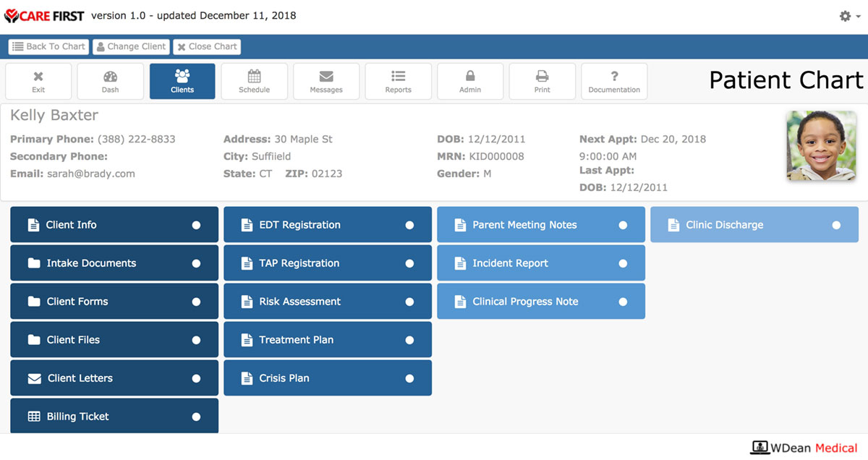Toggle the dot on Intake Documents
Screen dimensions: 868x460
[x=196, y=263]
